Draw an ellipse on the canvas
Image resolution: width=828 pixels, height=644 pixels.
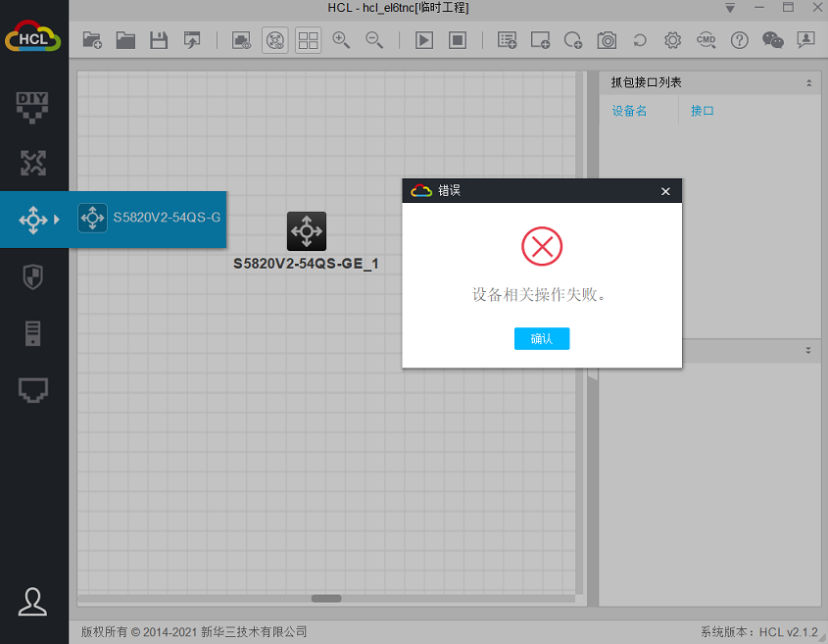(573, 40)
